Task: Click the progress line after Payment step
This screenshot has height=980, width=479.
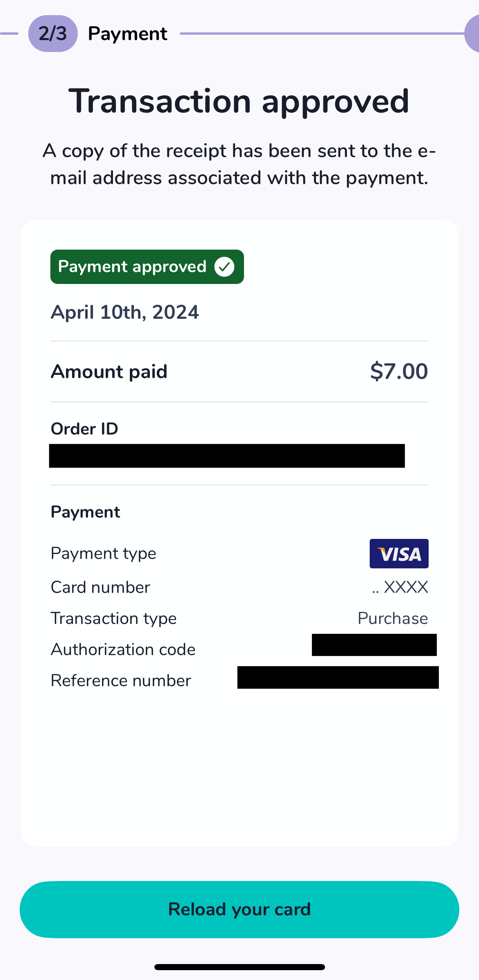Action: (x=321, y=34)
